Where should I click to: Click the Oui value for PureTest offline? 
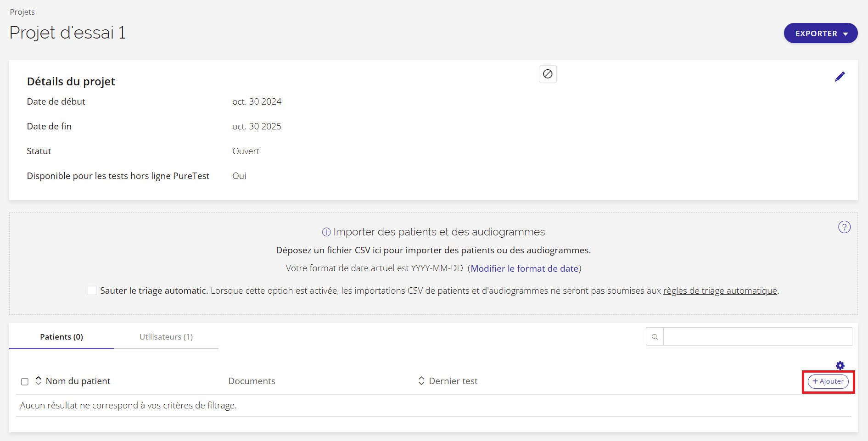pyautogui.click(x=239, y=176)
